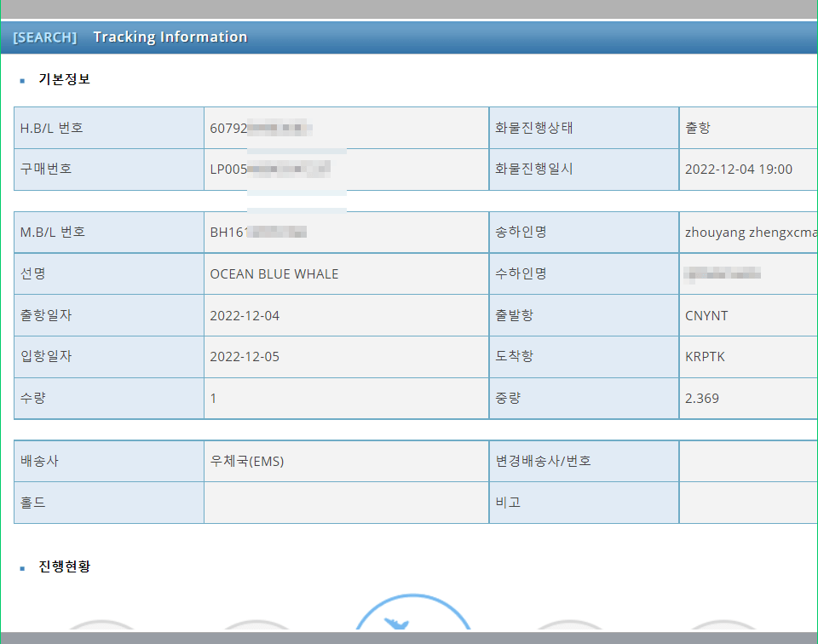Screen dimensions: 818x644
Task: Click the airplane progress step icon
Action: (x=412, y=613)
